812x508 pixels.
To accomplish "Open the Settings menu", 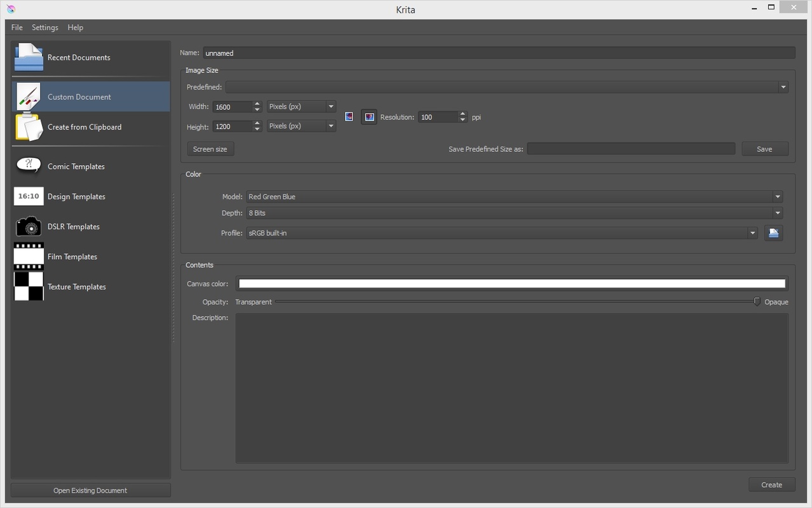I will point(45,27).
